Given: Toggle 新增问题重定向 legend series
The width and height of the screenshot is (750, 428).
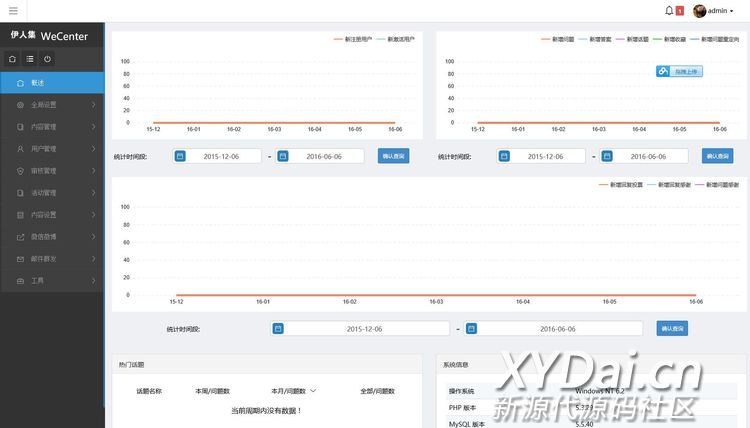Looking at the screenshot, I should point(715,39).
